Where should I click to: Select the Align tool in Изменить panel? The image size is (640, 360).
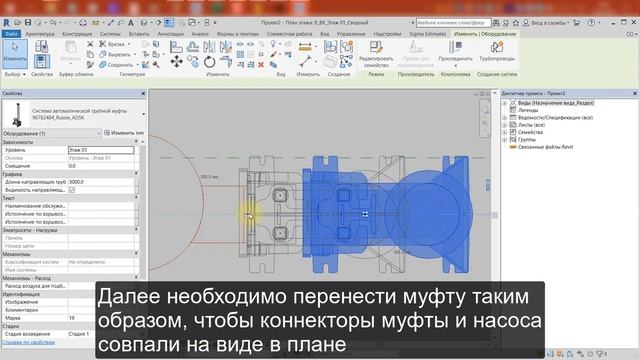pos(176,47)
